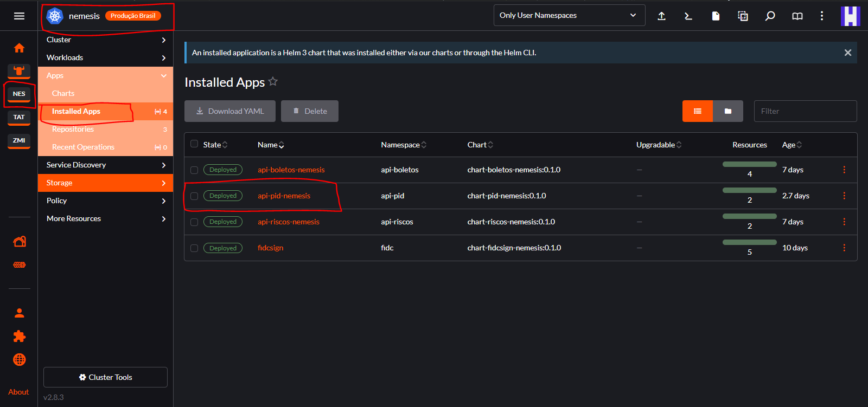
Task: Download the KubeConfig file icon
Action: pyautogui.click(x=716, y=16)
